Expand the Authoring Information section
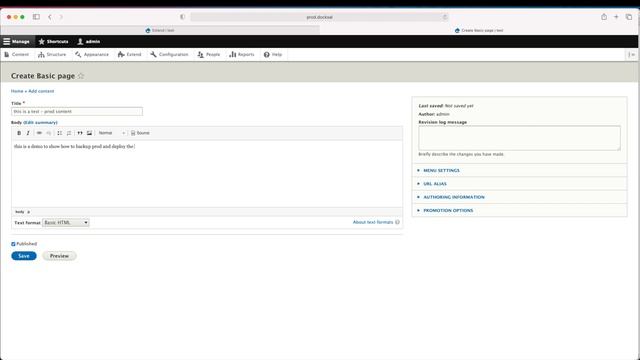Screen dimensions: 640x360 coord(454,197)
